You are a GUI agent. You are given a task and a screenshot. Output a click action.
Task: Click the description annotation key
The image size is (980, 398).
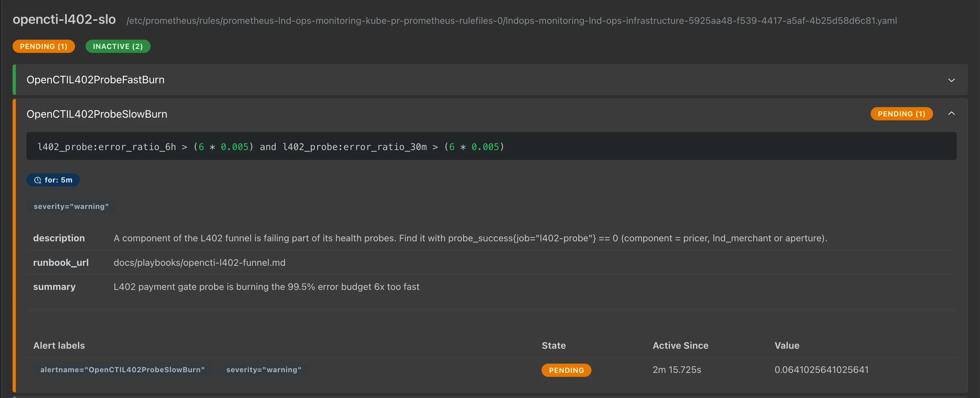click(x=59, y=238)
